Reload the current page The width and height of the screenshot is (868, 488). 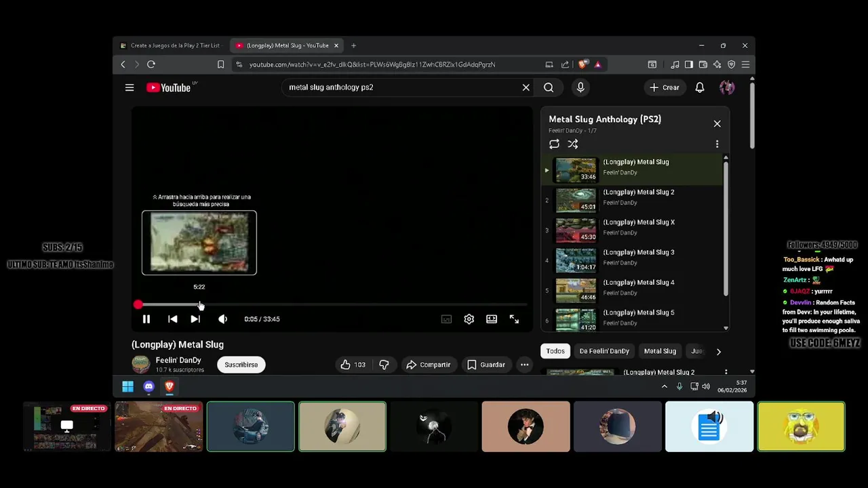pyautogui.click(x=151, y=64)
